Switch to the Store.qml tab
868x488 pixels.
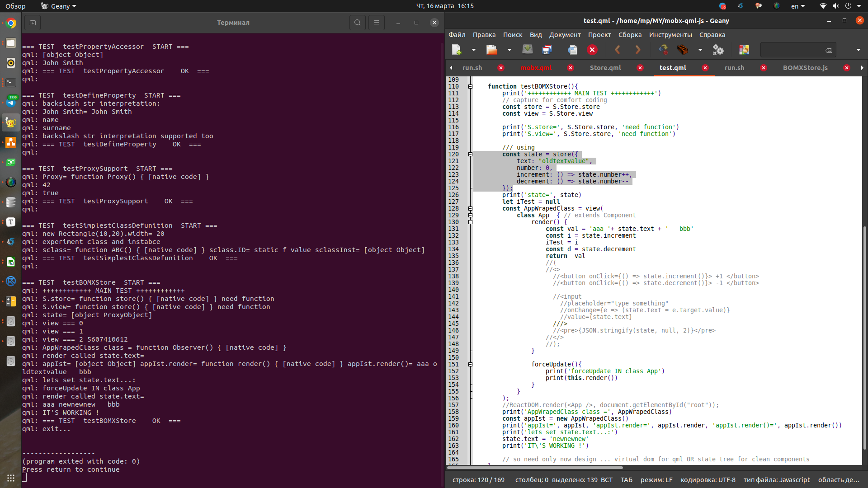pos(605,68)
